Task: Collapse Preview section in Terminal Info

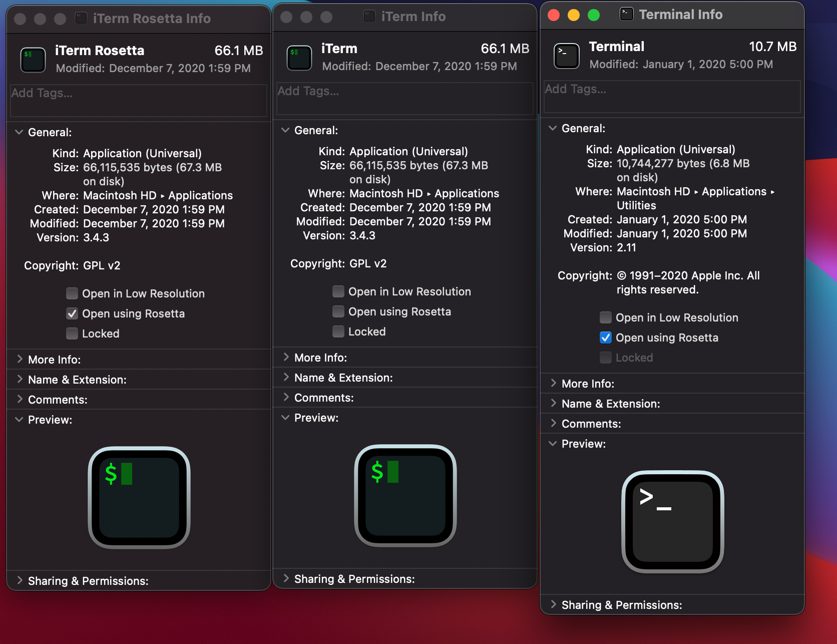Action: tap(553, 444)
